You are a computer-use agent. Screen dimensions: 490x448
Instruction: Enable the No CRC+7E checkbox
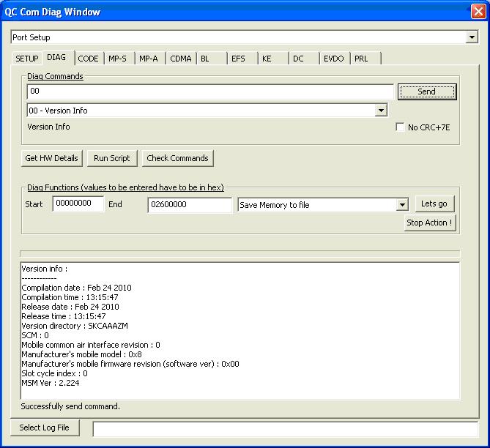[400, 127]
